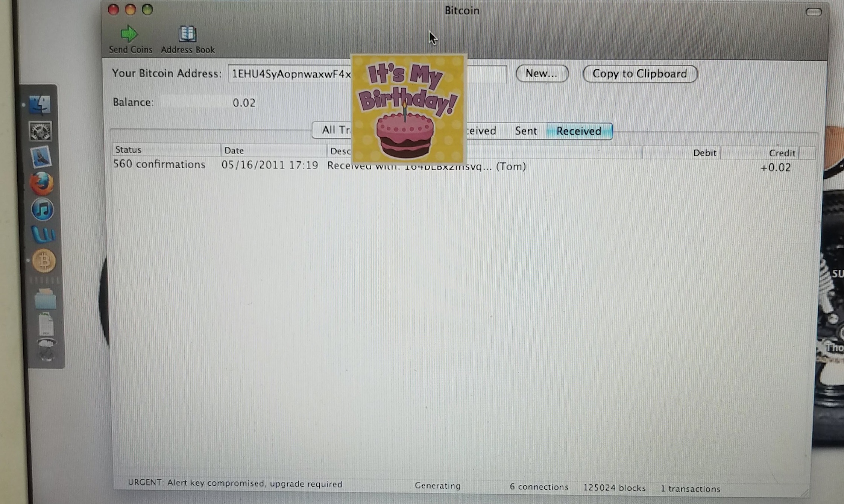Open the document stack in the dock

click(46, 324)
